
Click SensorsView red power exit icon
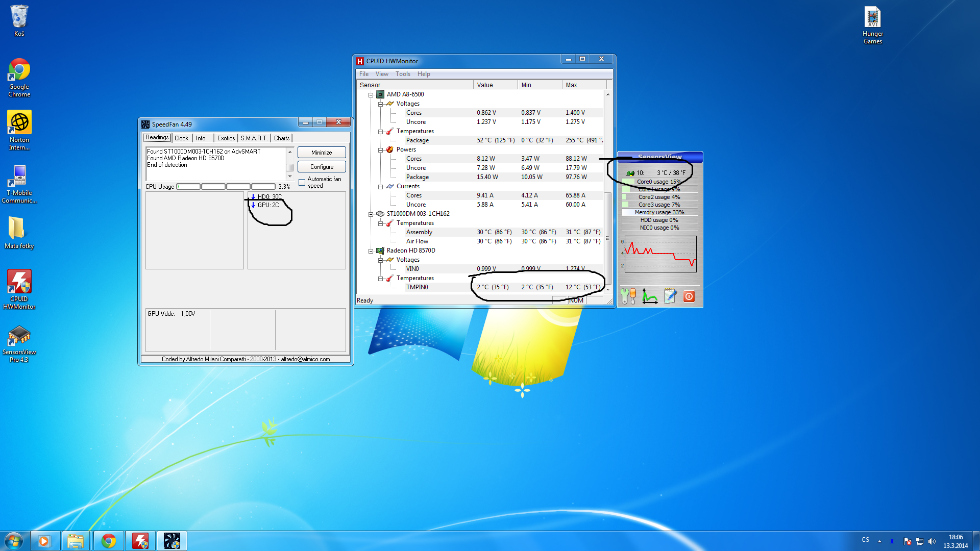tap(689, 296)
